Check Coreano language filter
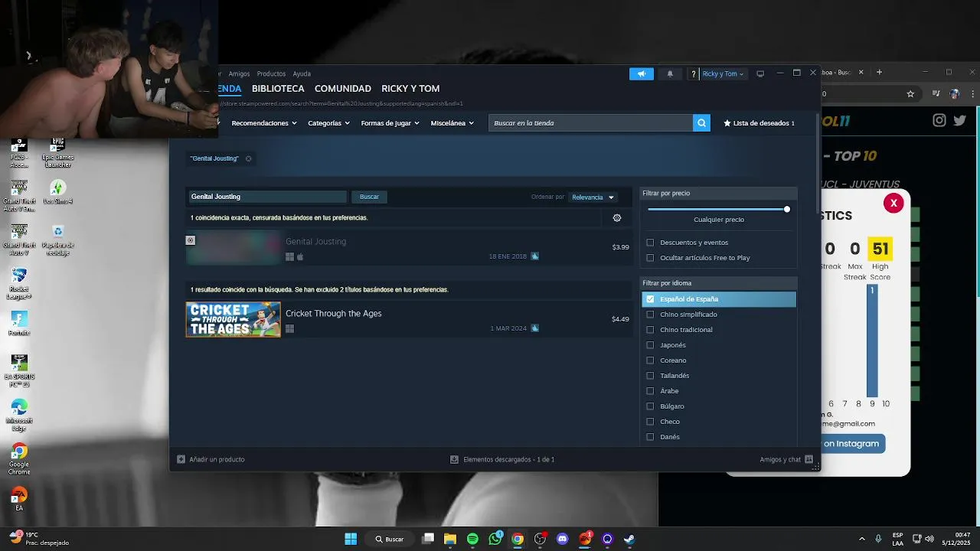 pos(650,360)
